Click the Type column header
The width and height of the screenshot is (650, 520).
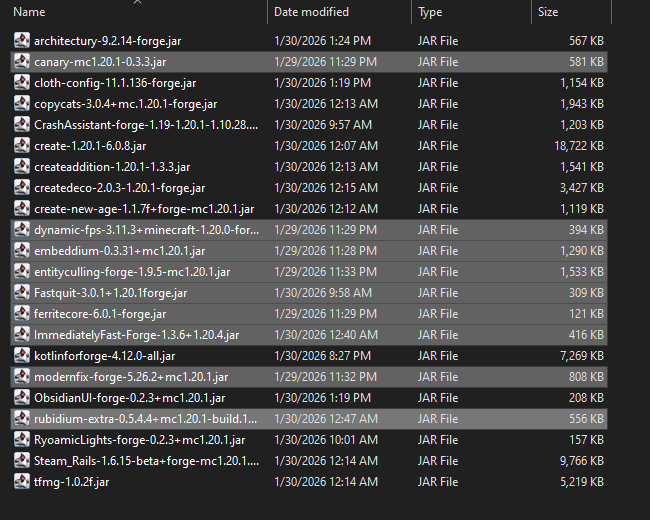click(431, 12)
